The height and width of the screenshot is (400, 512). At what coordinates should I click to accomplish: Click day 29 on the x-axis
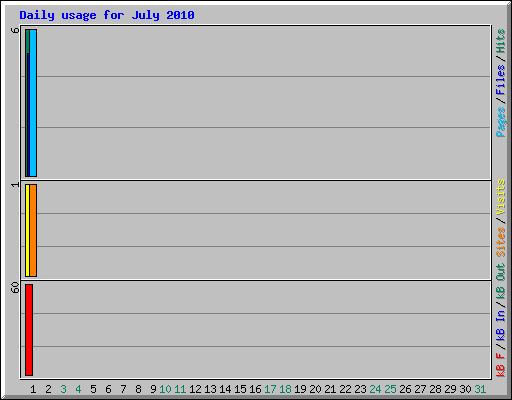tap(450, 389)
